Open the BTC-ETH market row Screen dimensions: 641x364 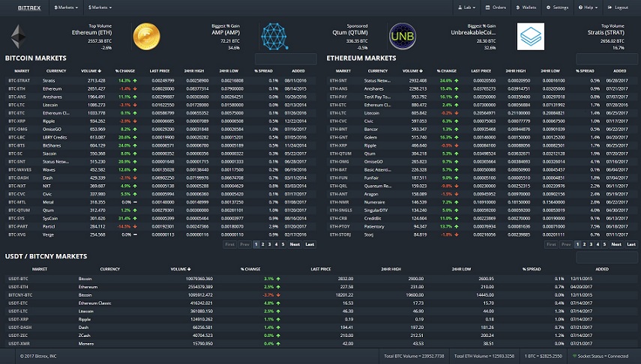click(x=160, y=88)
